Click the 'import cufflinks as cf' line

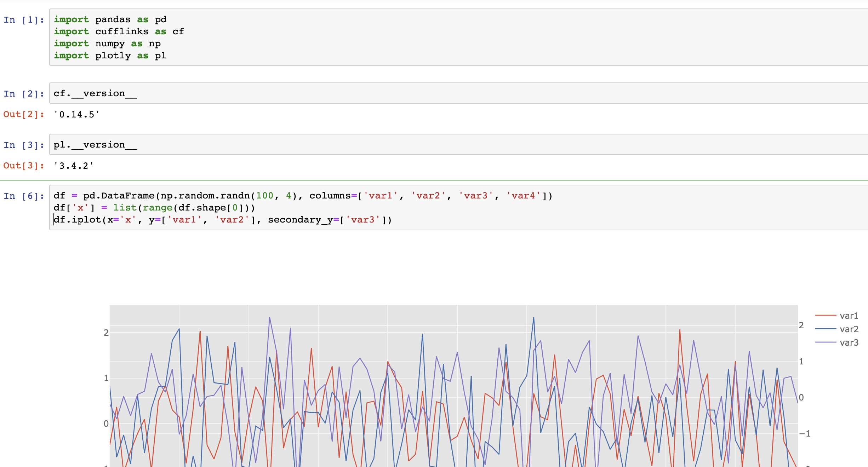click(x=119, y=31)
